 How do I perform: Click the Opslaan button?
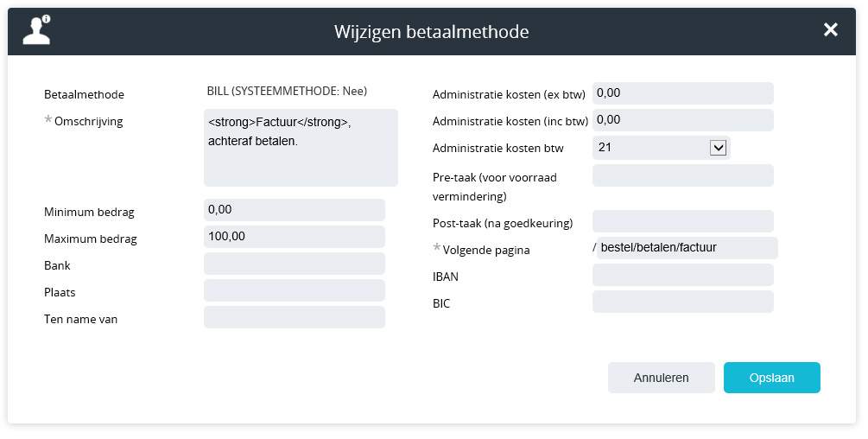(771, 378)
